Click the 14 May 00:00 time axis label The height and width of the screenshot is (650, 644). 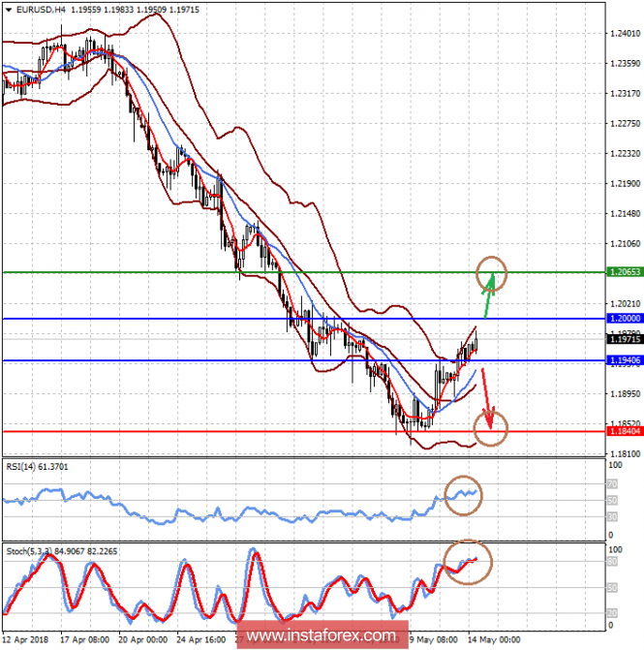tap(494, 639)
